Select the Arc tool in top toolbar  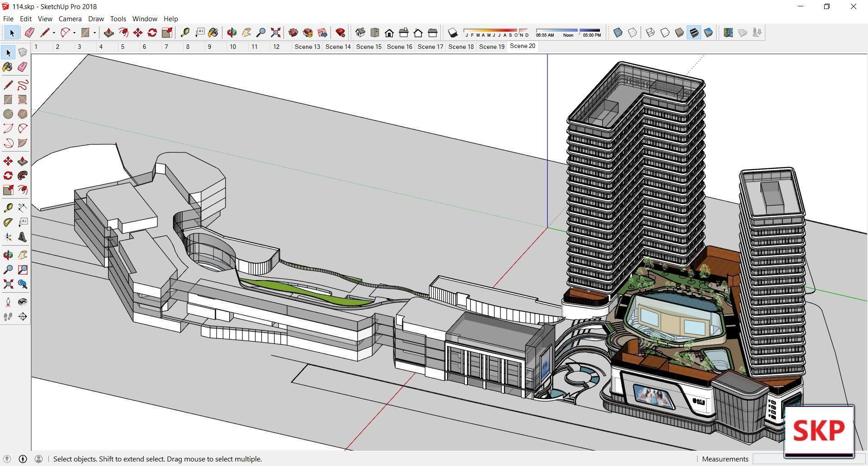[65, 33]
